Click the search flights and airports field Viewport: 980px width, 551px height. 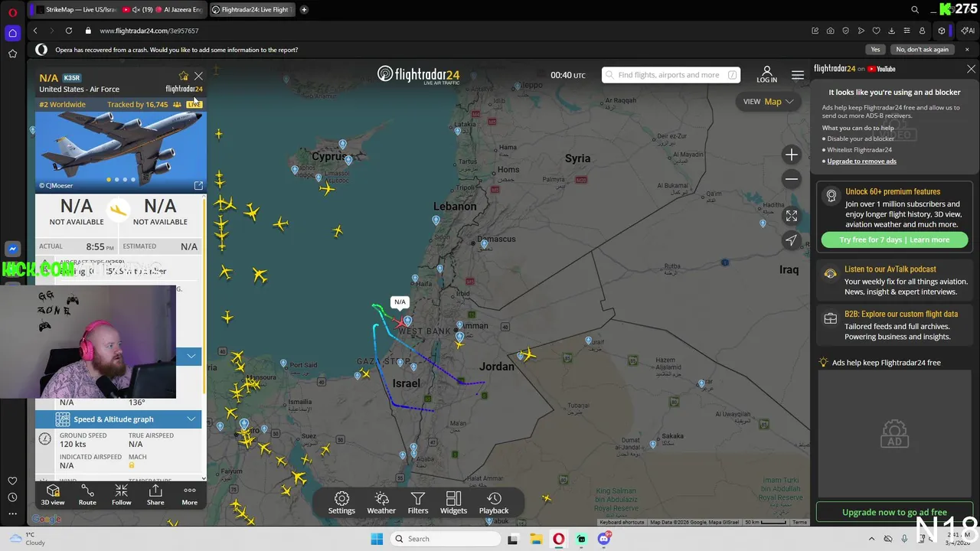pyautogui.click(x=671, y=75)
